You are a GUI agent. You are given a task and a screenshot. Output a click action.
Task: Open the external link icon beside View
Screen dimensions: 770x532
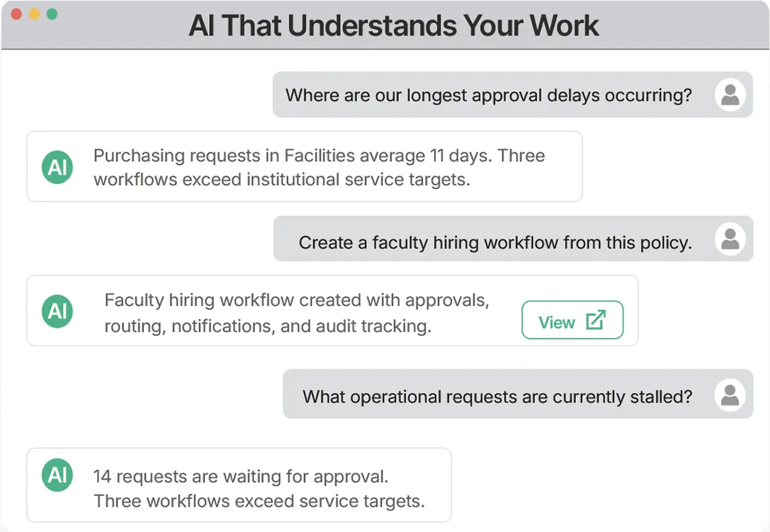[596, 320]
